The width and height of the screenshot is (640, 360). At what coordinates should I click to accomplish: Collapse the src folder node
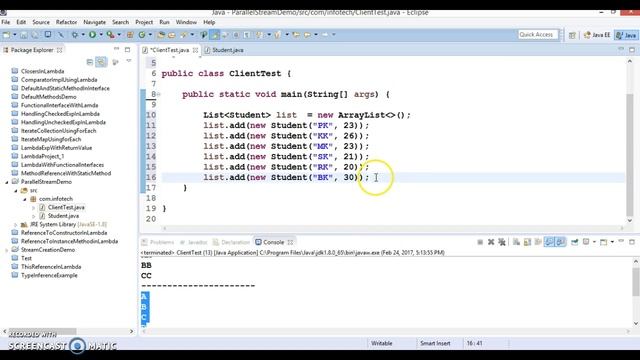click(16, 191)
